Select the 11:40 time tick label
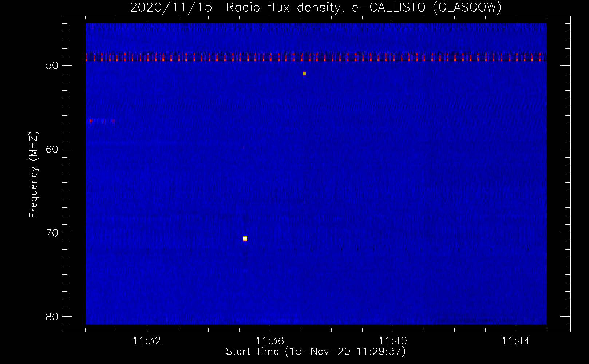This screenshot has height=364, width=589. pos(393,341)
